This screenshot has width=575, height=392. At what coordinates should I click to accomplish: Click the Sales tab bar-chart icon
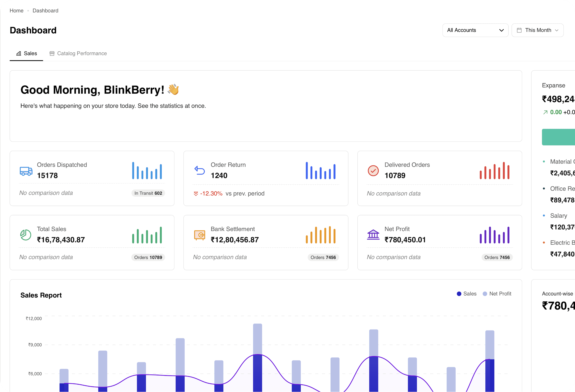[19, 53]
